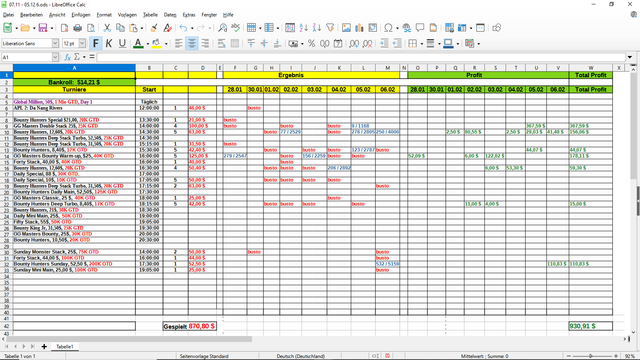Merge and center cells icon
Viewport: 640px width, 360px height.
tap(235, 43)
